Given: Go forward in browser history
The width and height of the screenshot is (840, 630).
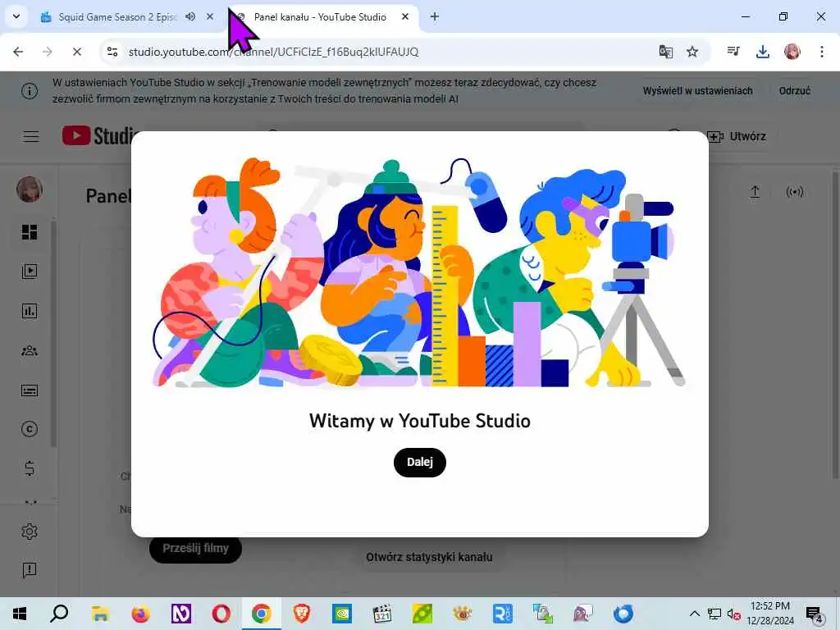Looking at the screenshot, I should click(47, 52).
